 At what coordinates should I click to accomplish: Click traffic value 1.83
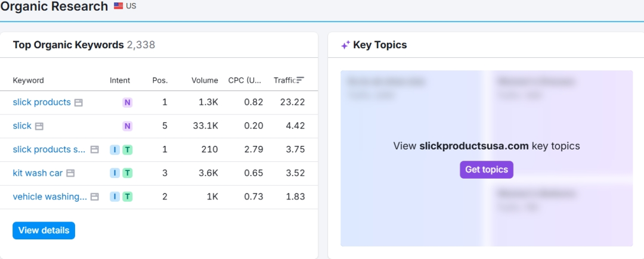coord(295,197)
